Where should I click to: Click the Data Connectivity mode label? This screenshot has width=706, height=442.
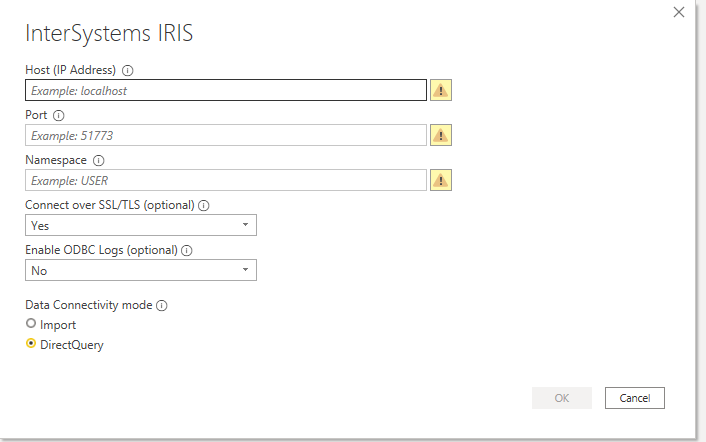89,305
